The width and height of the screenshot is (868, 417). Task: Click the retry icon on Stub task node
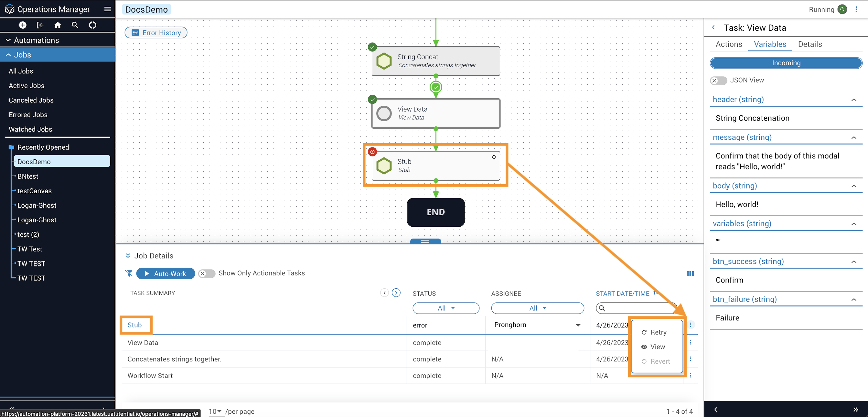click(x=494, y=157)
